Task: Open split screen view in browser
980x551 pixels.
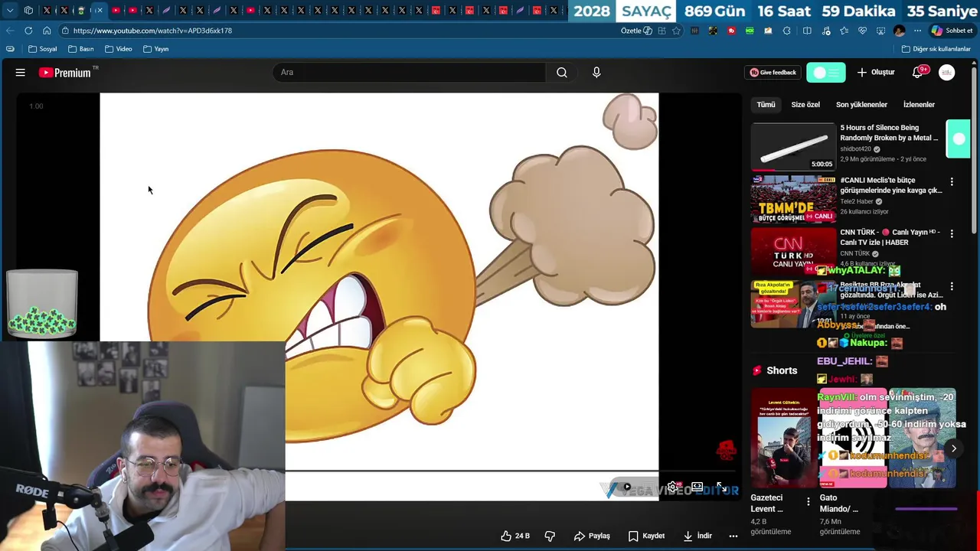Action: point(807,31)
